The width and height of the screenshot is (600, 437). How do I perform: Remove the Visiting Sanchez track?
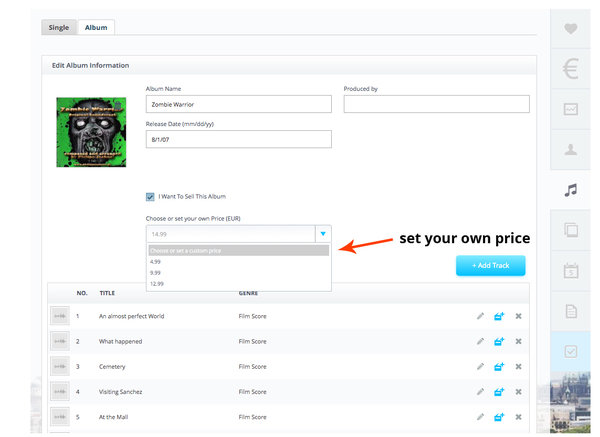518,392
